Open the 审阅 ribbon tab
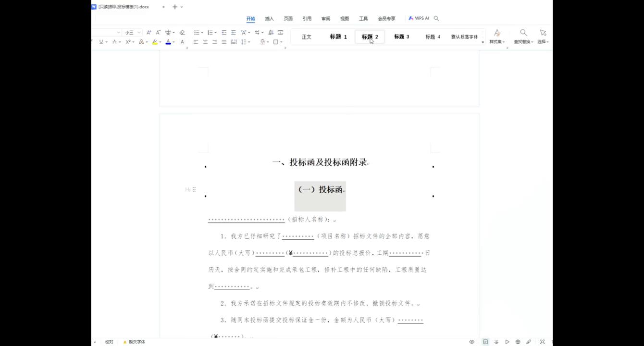The height and width of the screenshot is (346, 644). pyautogui.click(x=326, y=19)
